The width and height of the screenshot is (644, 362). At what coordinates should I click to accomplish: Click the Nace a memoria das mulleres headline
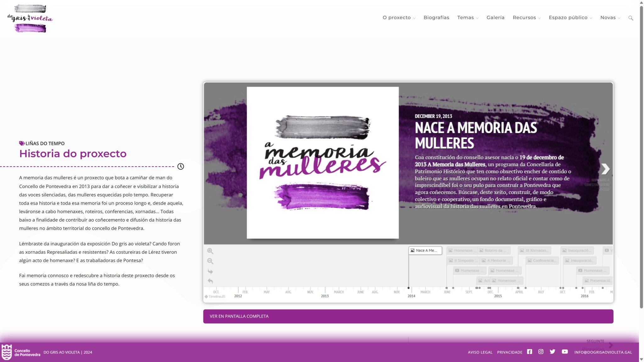click(476, 135)
